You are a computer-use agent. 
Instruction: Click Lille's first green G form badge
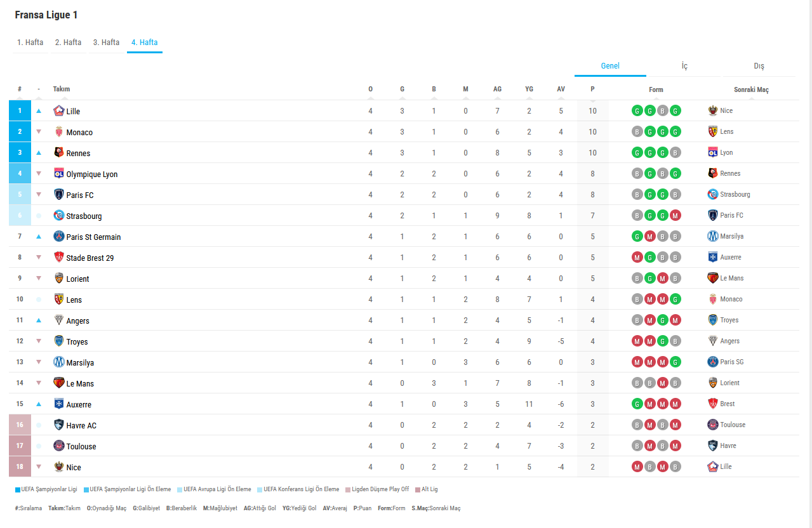[637, 111]
